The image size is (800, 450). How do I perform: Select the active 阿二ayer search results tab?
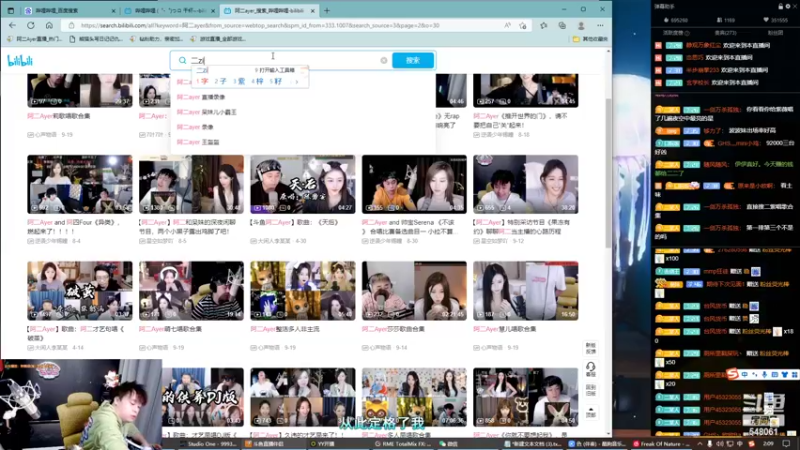(269, 10)
